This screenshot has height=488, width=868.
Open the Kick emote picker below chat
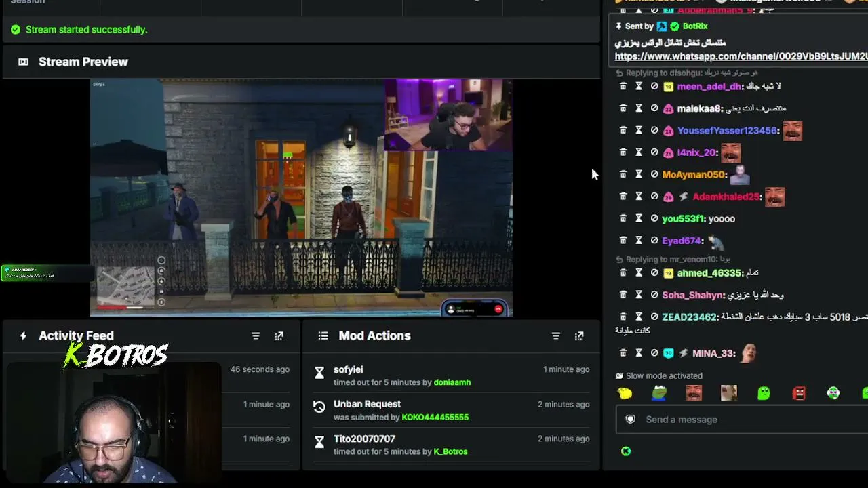pos(626,451)
